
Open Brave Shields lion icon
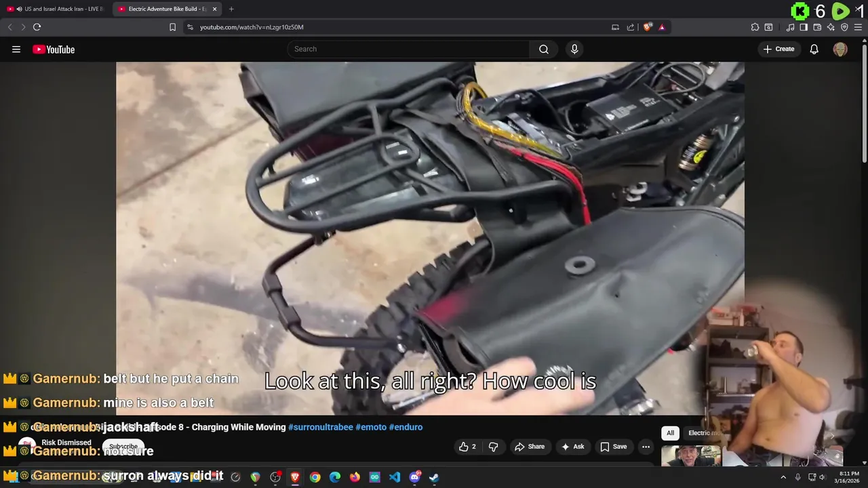(647, 27)
